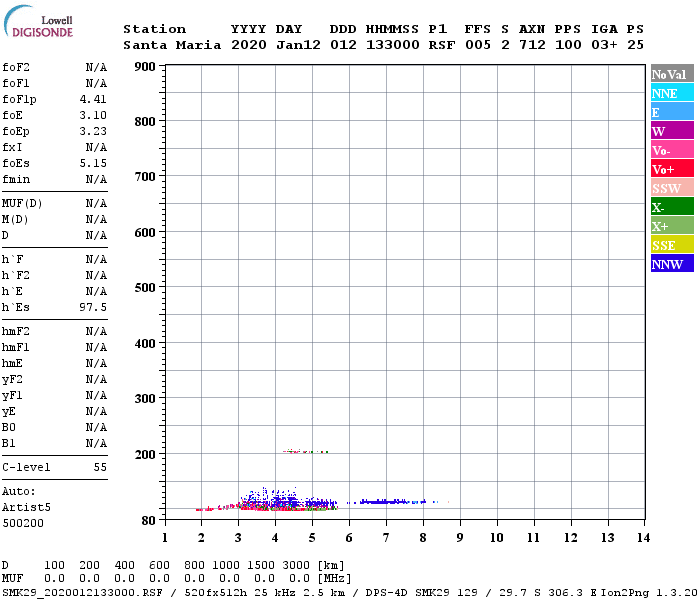This screenshot has height=600, width=700.
Task: Click the 133000 time value
Action: tap(393, 45)
